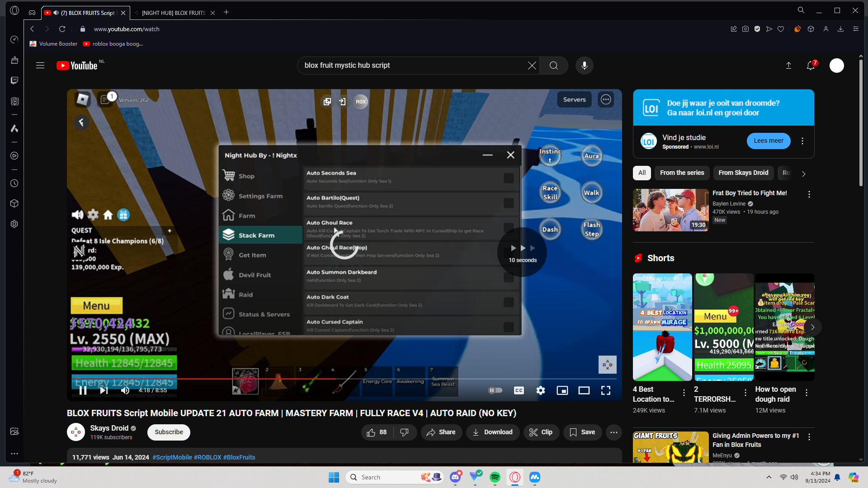Save the video to a playlist
Image resolution: width=868 pixels, height=488 pixels.
[582, 432]
